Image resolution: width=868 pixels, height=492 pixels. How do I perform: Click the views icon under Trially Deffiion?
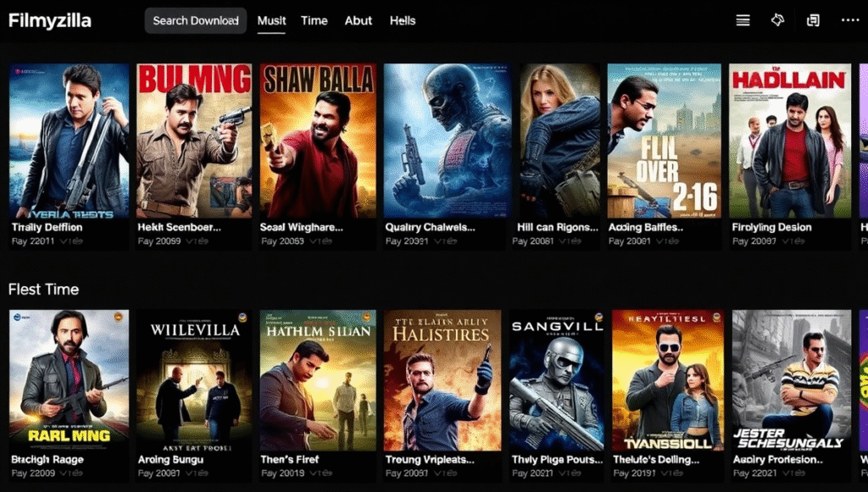point(71,241)
